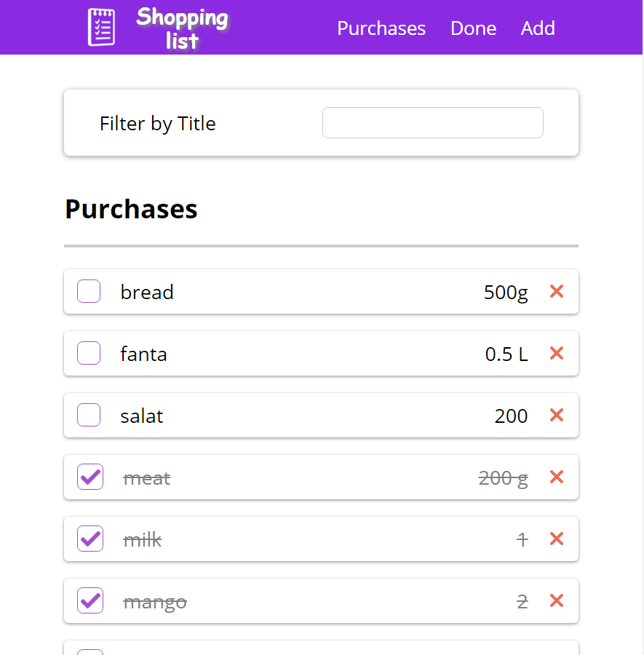This screenshot has width=644, height=655.
Task: Delete the salat entry
Action: point(556,415)
